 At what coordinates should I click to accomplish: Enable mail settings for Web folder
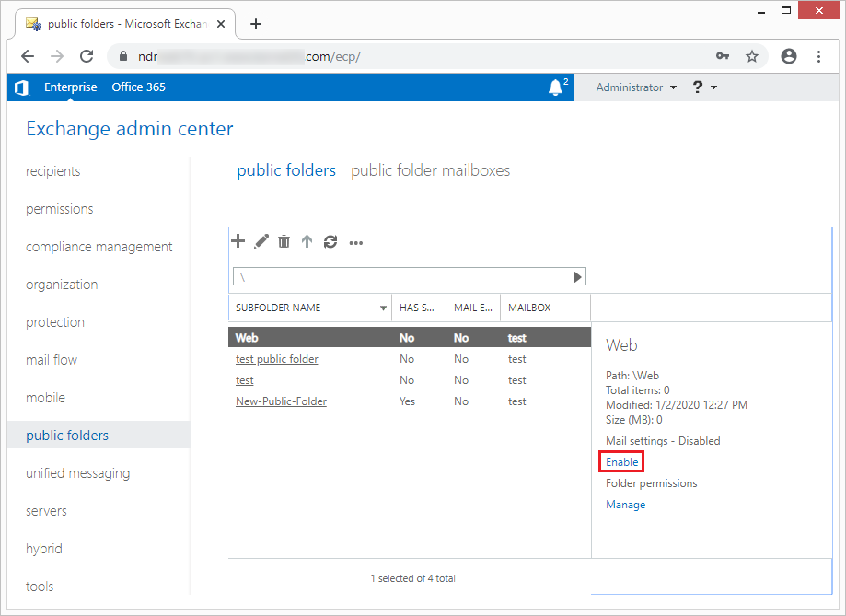(622, 462)
